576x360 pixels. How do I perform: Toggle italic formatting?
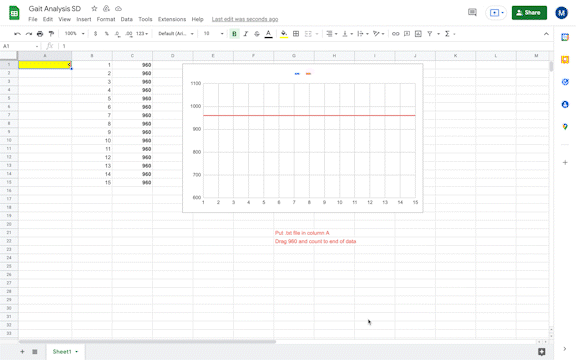[245, 34]
